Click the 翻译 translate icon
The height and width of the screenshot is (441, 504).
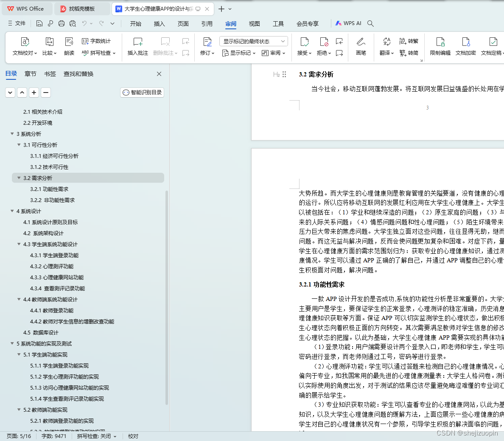click(386, 42)
